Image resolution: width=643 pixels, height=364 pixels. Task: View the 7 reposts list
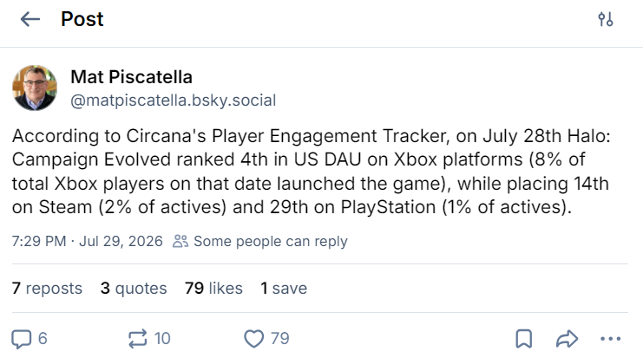tap(47, 289)
